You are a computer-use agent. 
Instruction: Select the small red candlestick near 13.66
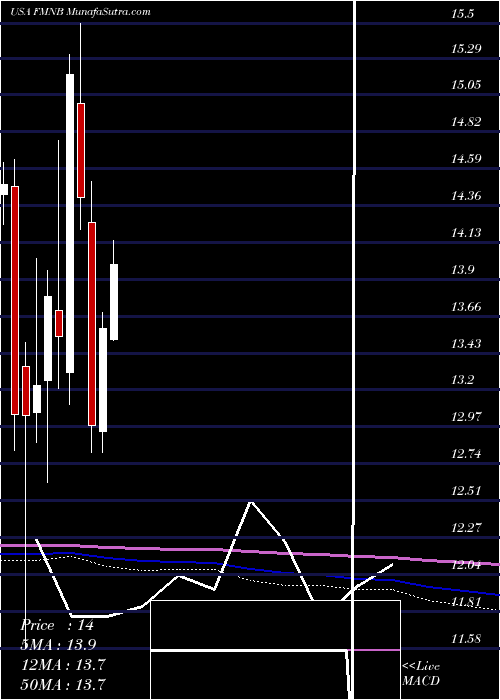(x=59, y=323)
